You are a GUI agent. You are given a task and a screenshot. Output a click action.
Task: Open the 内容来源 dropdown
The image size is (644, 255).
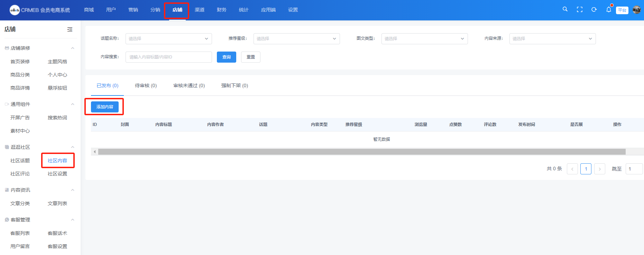[552, 39]
